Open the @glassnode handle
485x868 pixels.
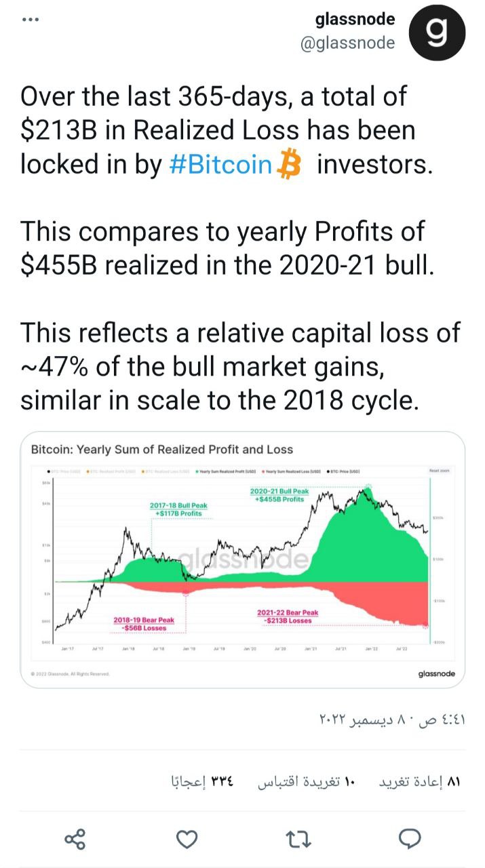tap(347, 43)
